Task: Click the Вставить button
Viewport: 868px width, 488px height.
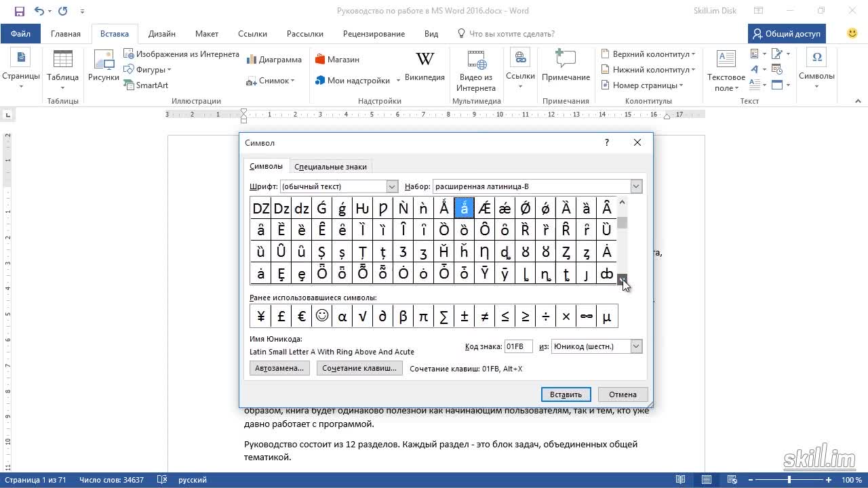Action: [x=566, y=394]
